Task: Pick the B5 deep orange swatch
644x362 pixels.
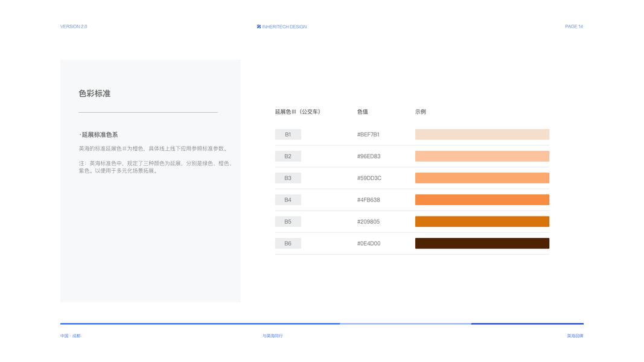Action: coord(482,221)
